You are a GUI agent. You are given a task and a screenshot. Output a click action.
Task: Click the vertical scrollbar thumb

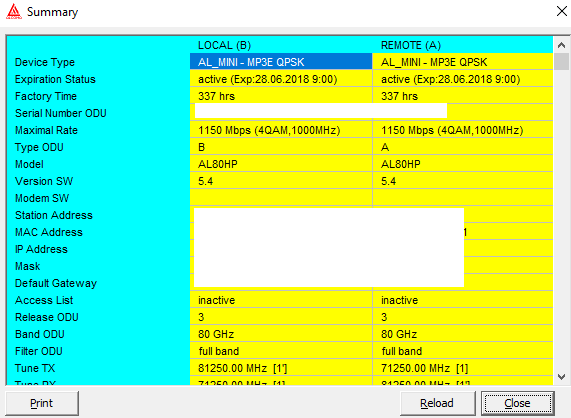coord(561,61)
